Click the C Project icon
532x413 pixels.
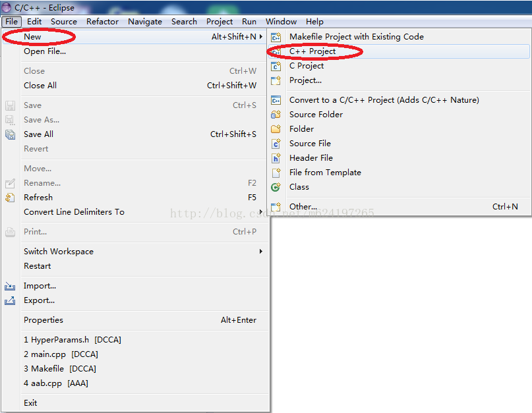276,66
